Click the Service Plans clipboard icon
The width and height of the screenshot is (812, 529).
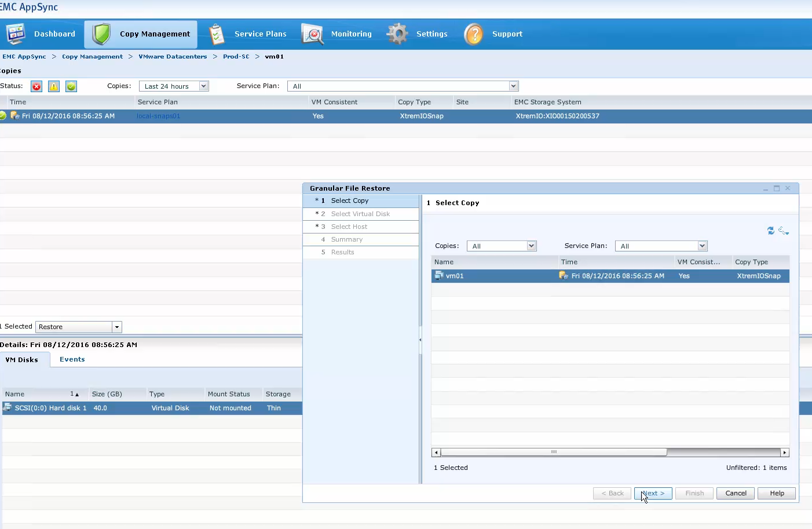coord(217,34)
